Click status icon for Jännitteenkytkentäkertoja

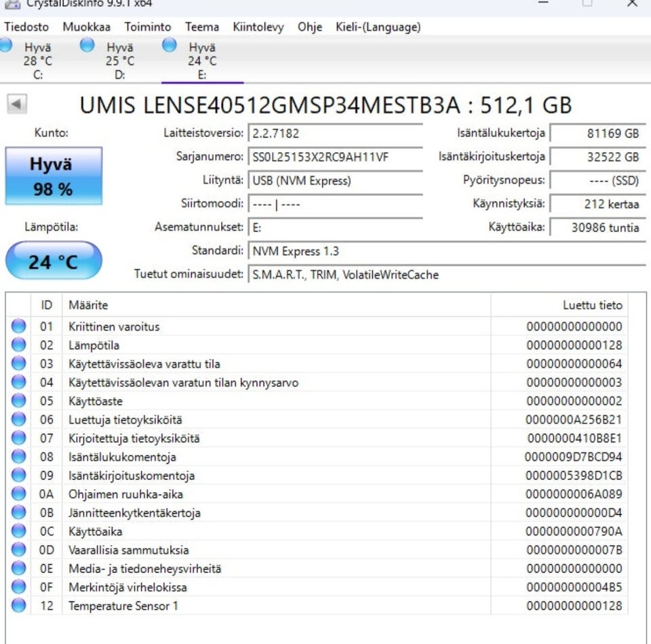(18, 512)
